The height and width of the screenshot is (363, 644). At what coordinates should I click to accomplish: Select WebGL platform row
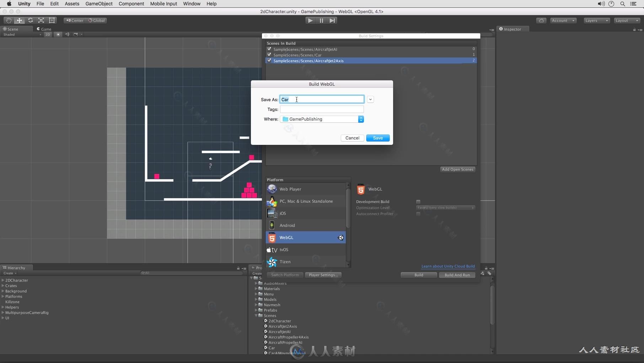pyautogui.click(x=306, y=237)
